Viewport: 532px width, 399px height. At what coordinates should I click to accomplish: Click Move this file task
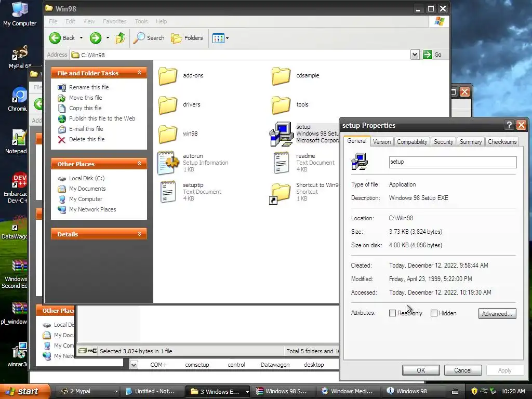[86, 98]
